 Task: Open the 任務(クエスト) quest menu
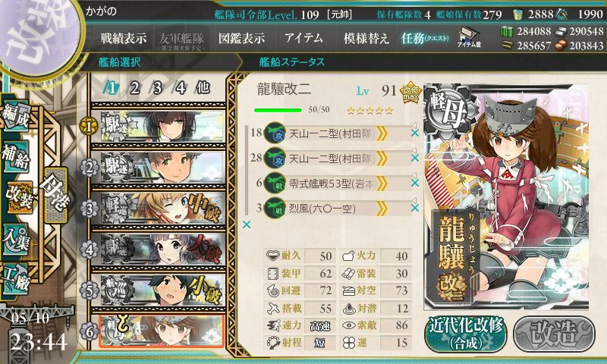click(425, 38)
